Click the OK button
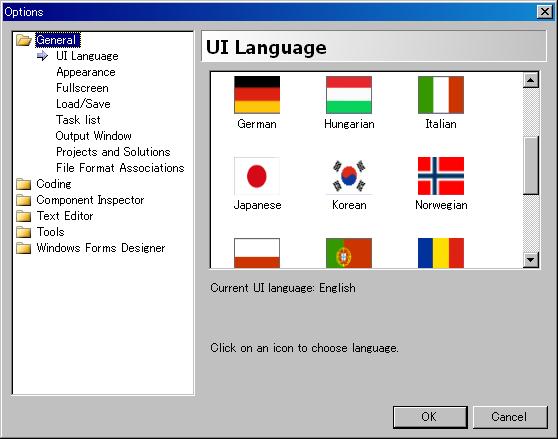Viewport: 558px width, 439px height. pos(430,417)
